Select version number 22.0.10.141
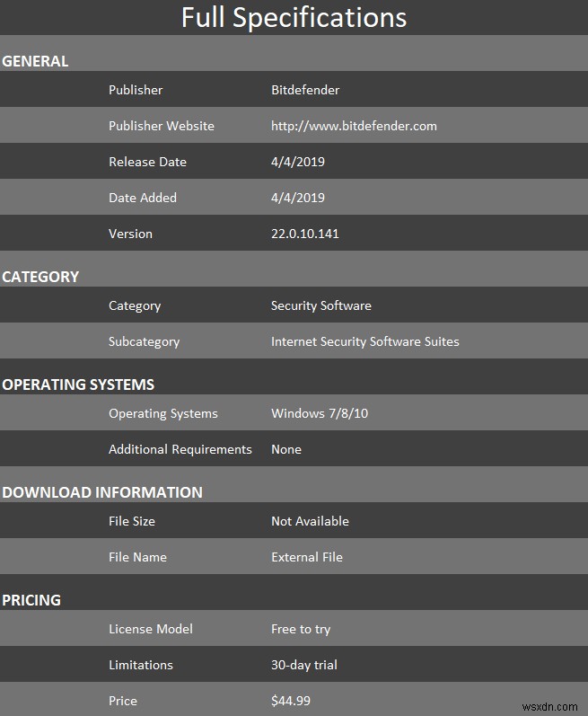 (x=305, y=234)
